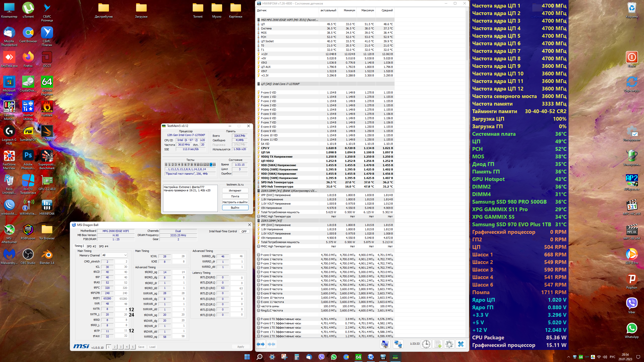Click HWiNFO reset clock icon
644x362 pixels.
click(426, 344)
